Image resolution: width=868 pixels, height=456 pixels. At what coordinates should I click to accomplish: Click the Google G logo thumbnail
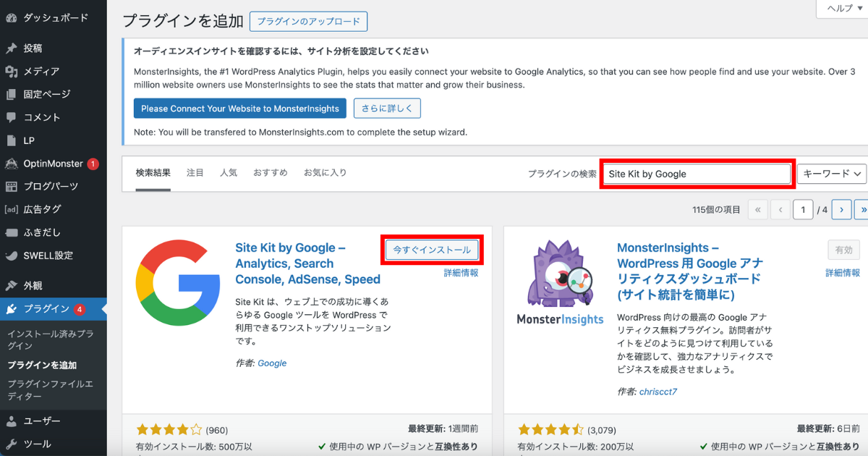coord(178,282)
